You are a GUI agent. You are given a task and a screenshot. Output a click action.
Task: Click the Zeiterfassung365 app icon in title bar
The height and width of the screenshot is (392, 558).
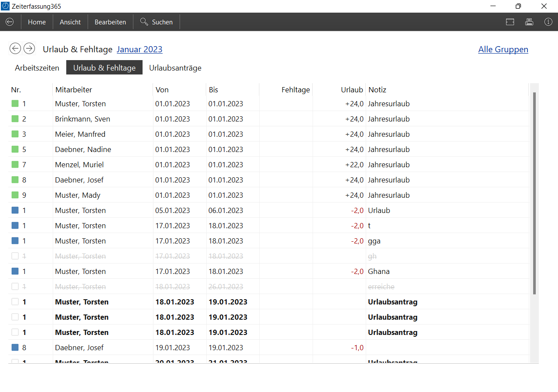(6, 6)
